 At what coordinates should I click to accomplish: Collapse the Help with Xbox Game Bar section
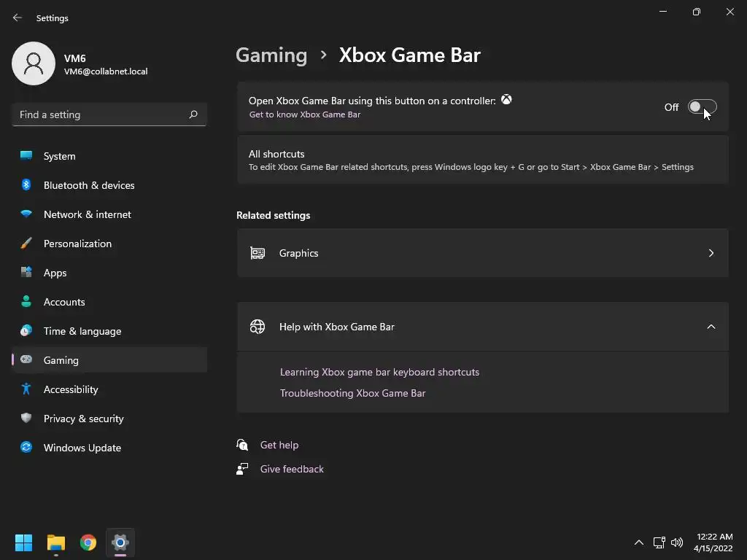click(711, 327)
